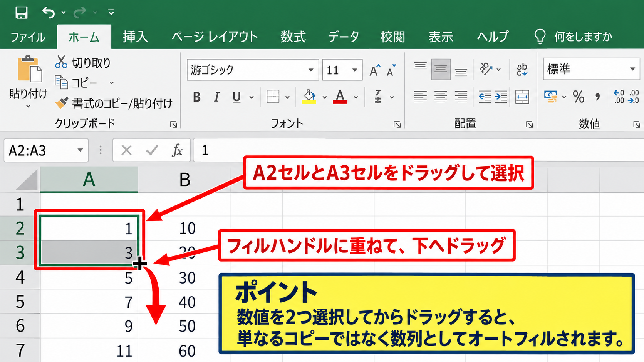Click the Save icon in quick access toolbar
The image size is (644, 362).
21,12
